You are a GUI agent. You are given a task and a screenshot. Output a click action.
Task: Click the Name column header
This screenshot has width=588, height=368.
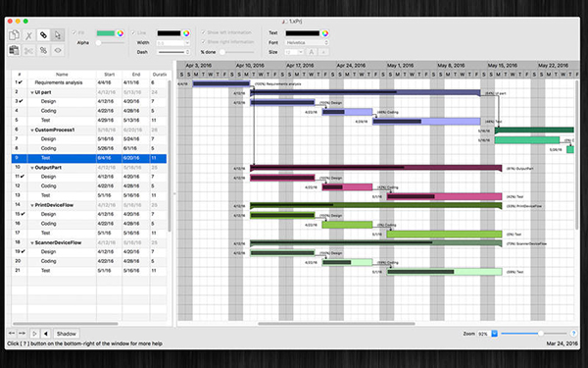click(x=62, y=75)
